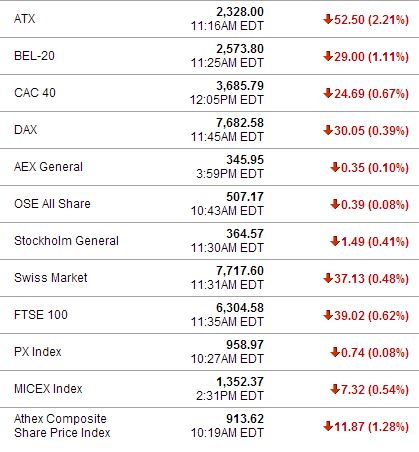419x452 pixels.
Task: Click the down arrow for Athex Composite index
Action: (328, 426)
